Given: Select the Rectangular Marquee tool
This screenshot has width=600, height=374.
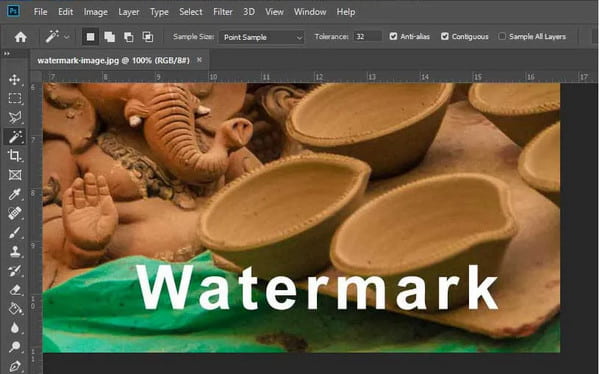Looking at the screenshot, I should point(15,98).
